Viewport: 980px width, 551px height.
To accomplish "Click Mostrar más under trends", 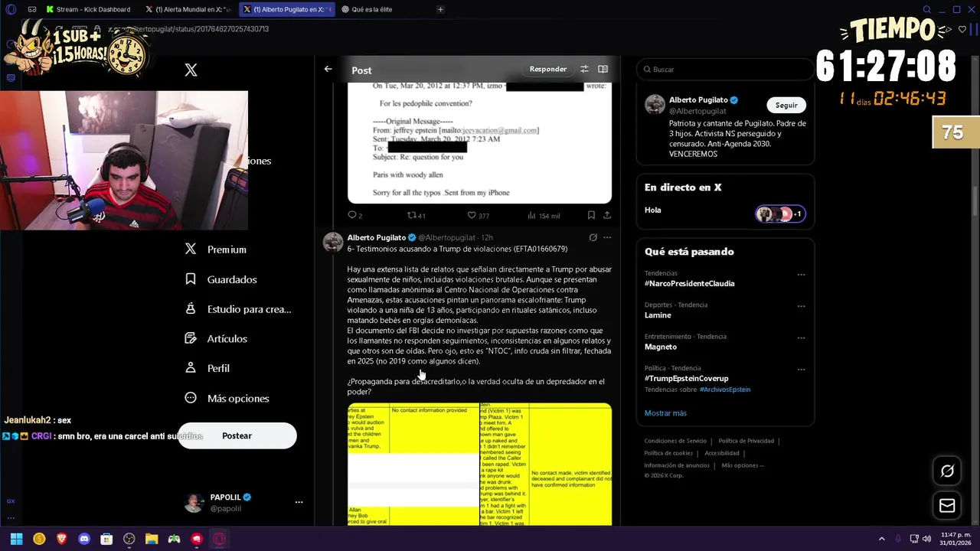I will 665,413.
